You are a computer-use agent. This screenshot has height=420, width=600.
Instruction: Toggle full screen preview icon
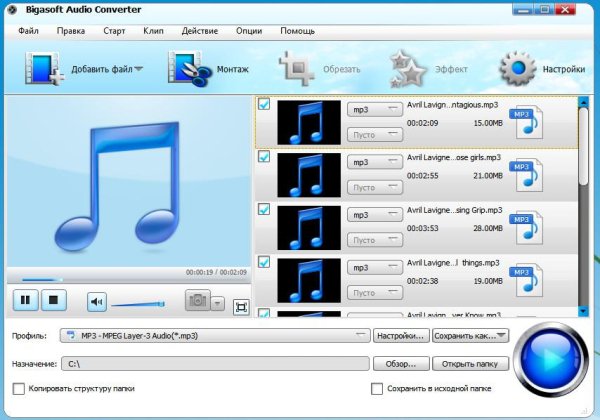[241, 307]
